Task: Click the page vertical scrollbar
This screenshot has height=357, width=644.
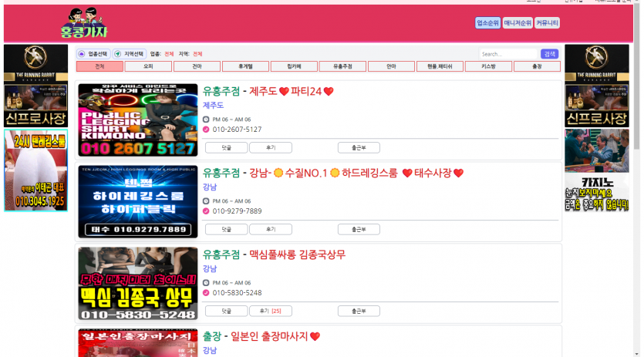Action: point(637,78)
